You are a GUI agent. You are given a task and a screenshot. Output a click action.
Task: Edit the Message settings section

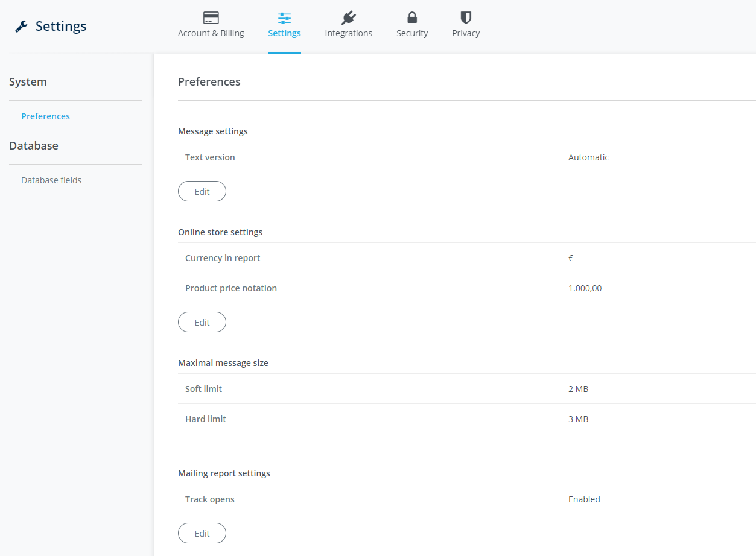click(202, 191)
